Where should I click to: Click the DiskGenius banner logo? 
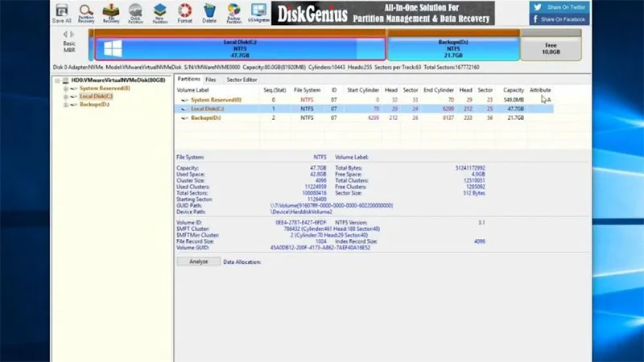312,14
